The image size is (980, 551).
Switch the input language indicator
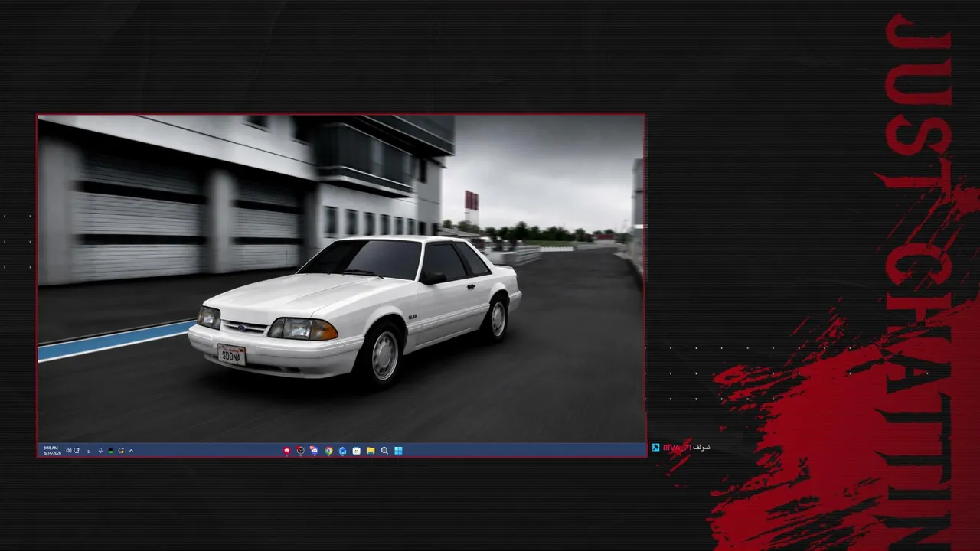(x=88, y=452)
